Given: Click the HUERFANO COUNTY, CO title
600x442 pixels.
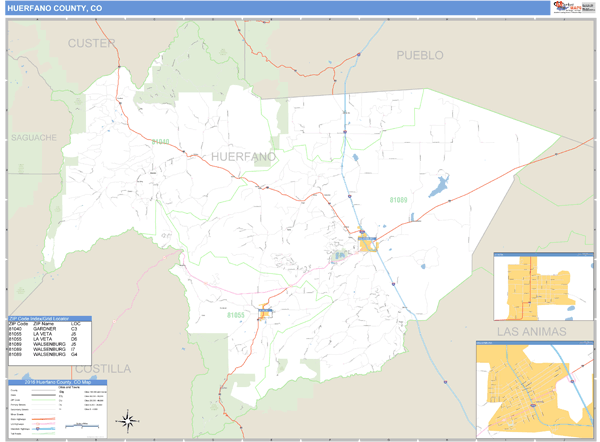Looking at the screenshot, I should 55,8.
